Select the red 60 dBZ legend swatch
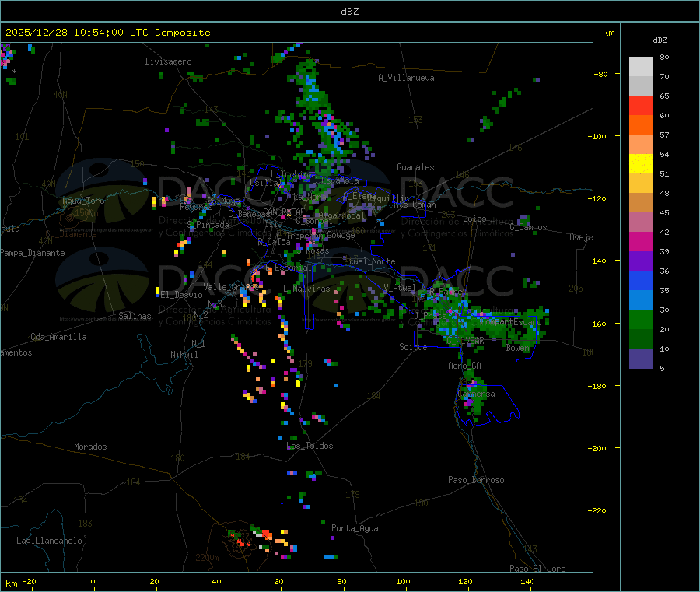700x592 pixels. pyautogui.click(x=641, y=105)
